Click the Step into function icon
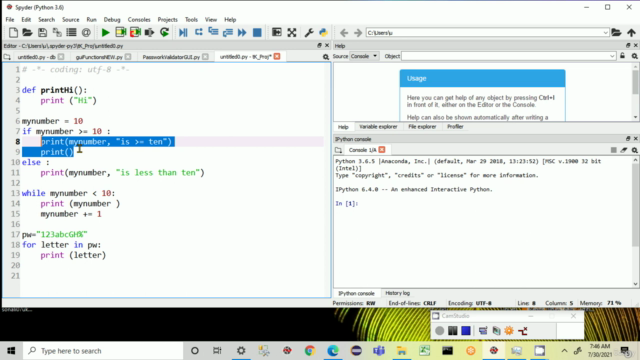Viewport: 640px width, 360px height. click(213, 33)
